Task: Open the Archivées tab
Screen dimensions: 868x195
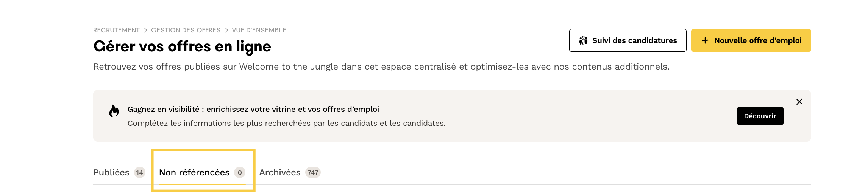Action: pyautogui.click(x=280, y=173)
